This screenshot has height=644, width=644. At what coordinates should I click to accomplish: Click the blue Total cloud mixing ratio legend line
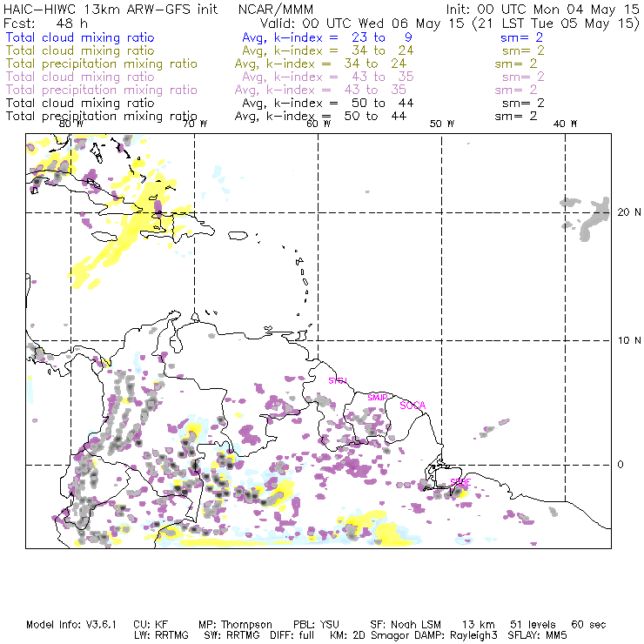80,37
